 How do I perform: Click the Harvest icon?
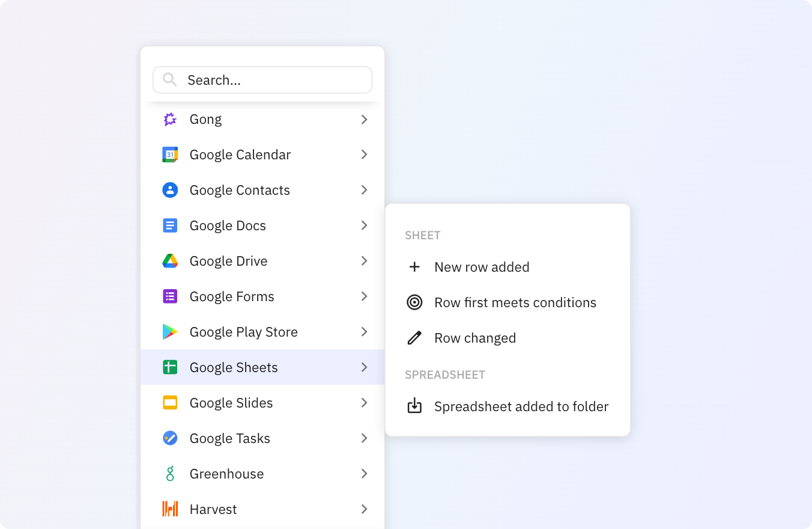170,509
